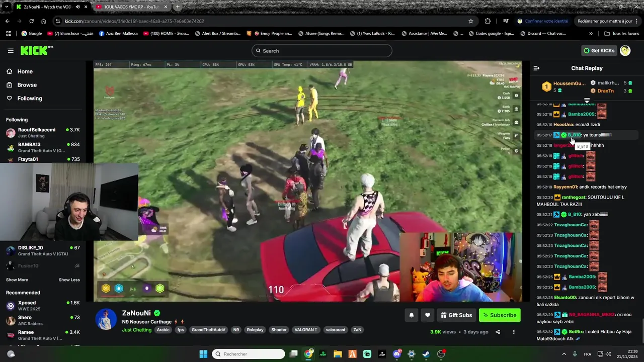Click Show Less in Following list
Image resolution: width=644 pixels, height=362 pixels.
[69, 280]
